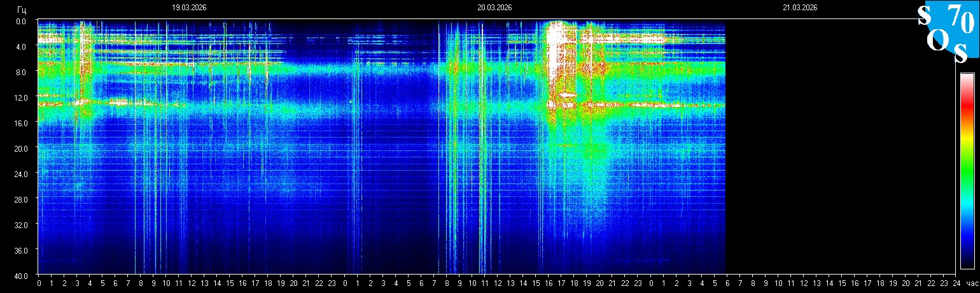Click the 4.0 frequency axis label

pos(22,46)
